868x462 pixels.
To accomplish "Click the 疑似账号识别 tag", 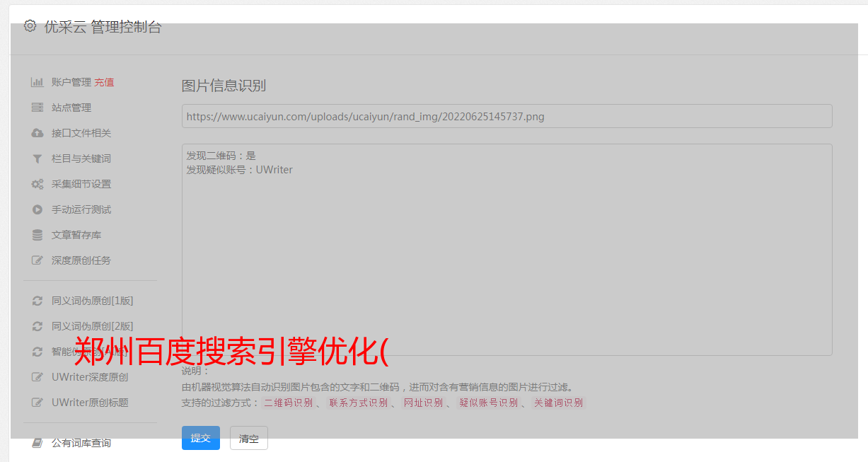I will click(488, 403).
